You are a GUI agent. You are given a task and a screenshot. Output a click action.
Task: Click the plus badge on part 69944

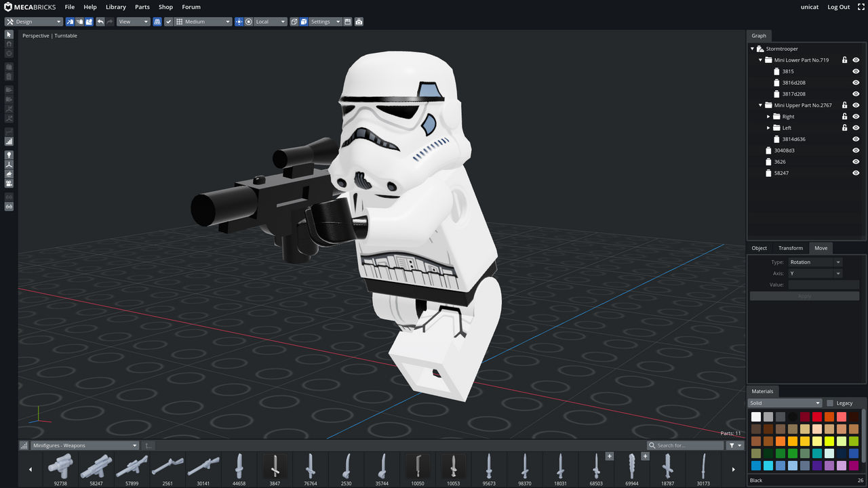(x=645, y=456)
